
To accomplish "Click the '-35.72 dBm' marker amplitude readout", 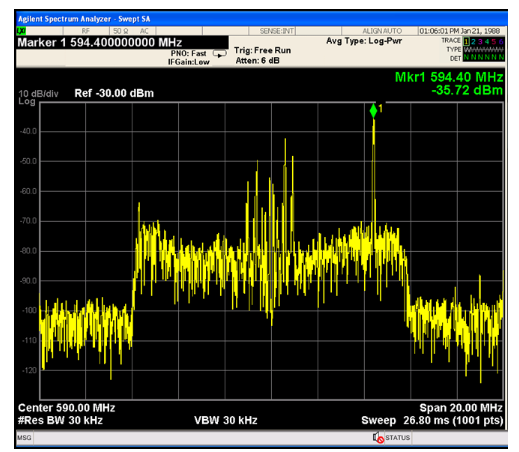I will coord(467,90).
